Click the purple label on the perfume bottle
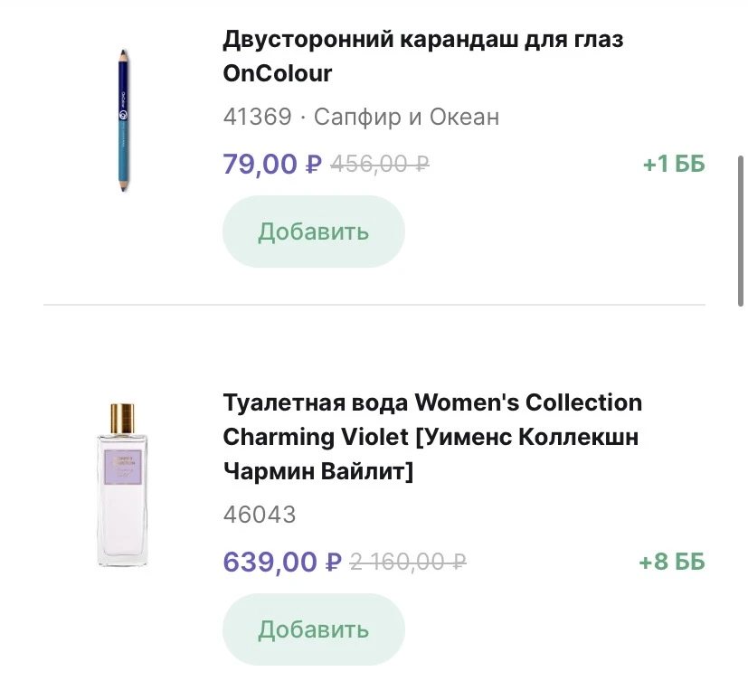 (121, 462)
